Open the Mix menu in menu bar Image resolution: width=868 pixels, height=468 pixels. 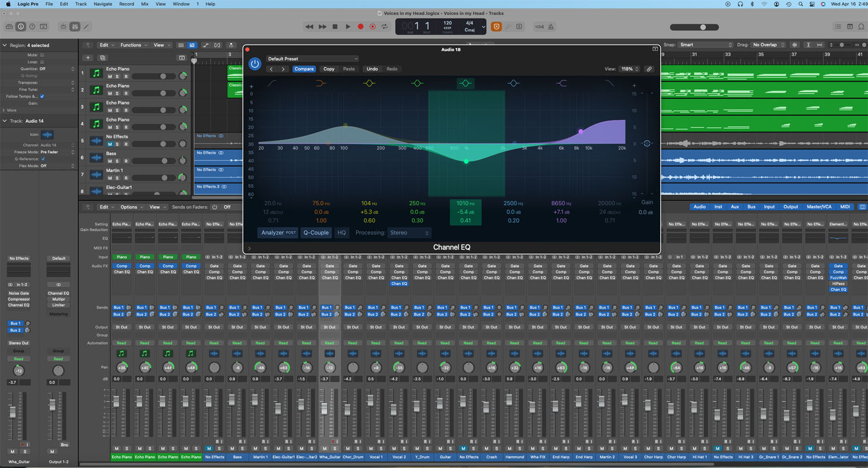tap(145, 4)
